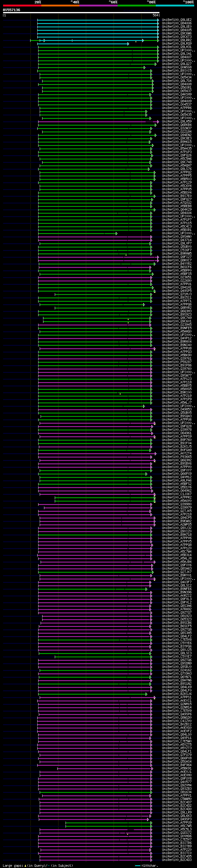The width and height of the screenshot is (197, 868).
Task: Click the cyan alignment bar for Q9LUE2
Action: [x=98, y=20]
